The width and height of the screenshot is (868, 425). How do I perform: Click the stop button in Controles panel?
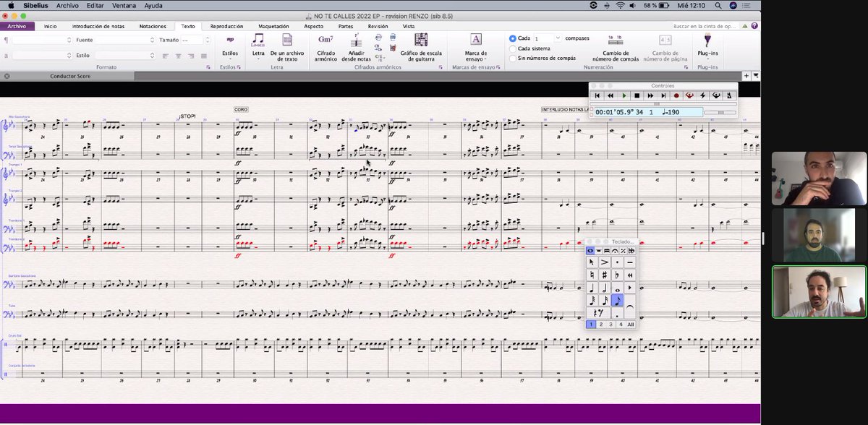coord(637,95)
